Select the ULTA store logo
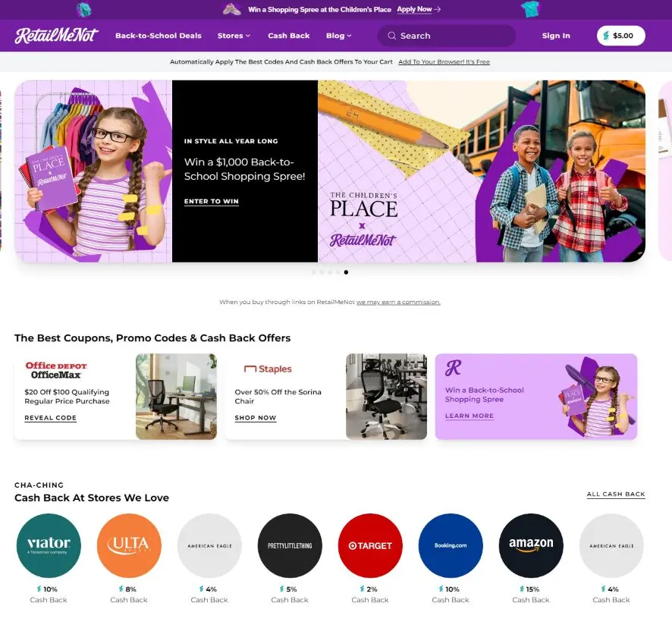This screenshot has width=672, height=631. pyautogui.click(x=129, y=545)
